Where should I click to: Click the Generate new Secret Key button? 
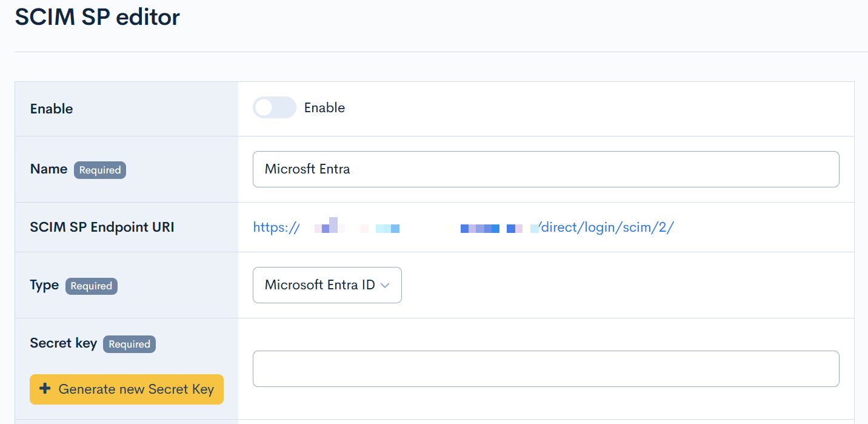(127, 389)
